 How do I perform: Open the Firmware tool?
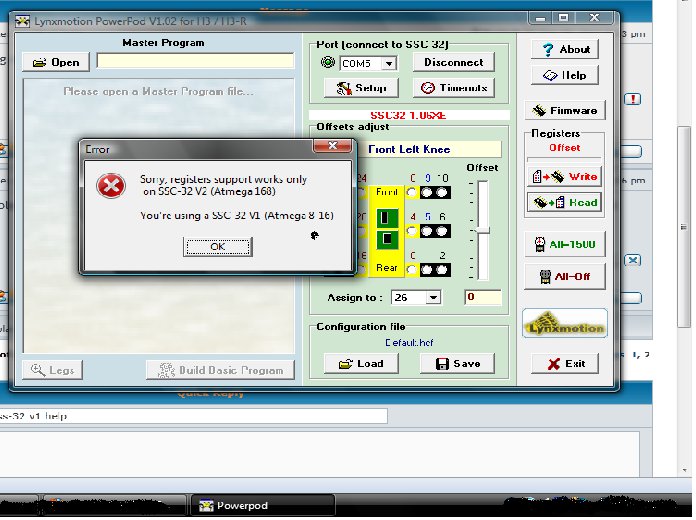[x=565, y=110]
